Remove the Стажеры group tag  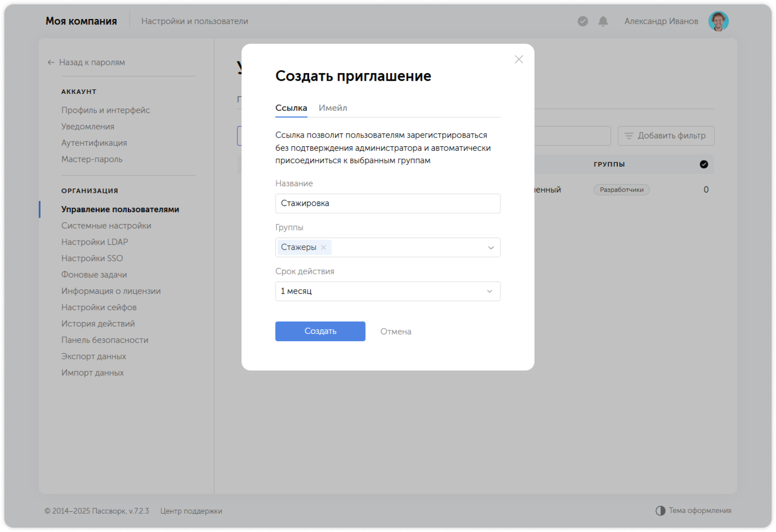323,247
